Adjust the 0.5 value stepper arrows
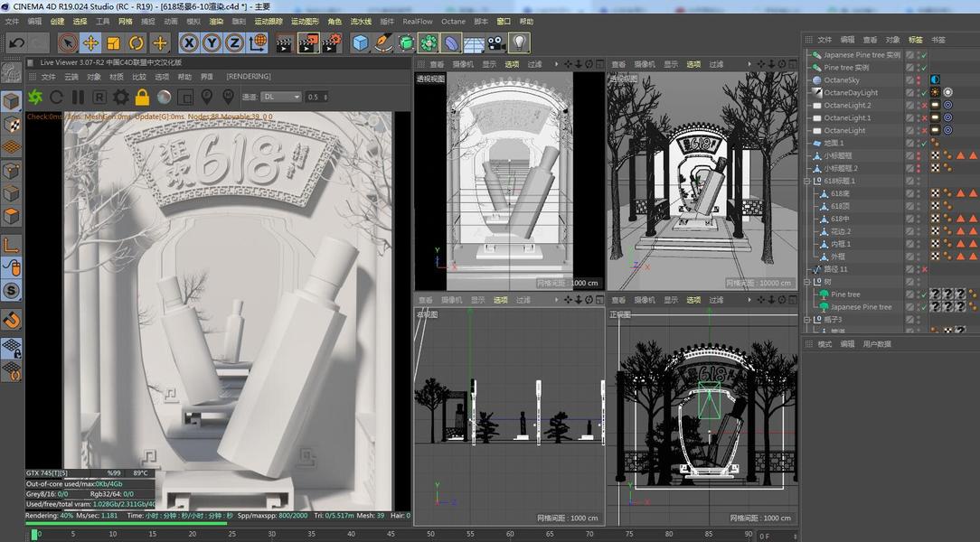The height and width of the screenshot is (542, 980). point(325,97)
